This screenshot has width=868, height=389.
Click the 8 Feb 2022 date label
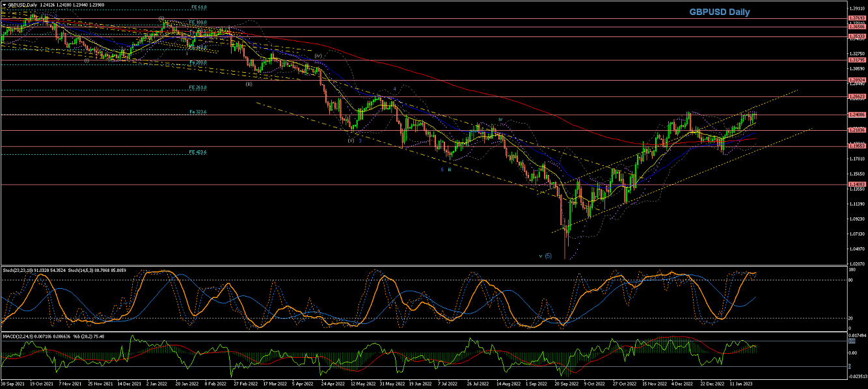point(215,385)
